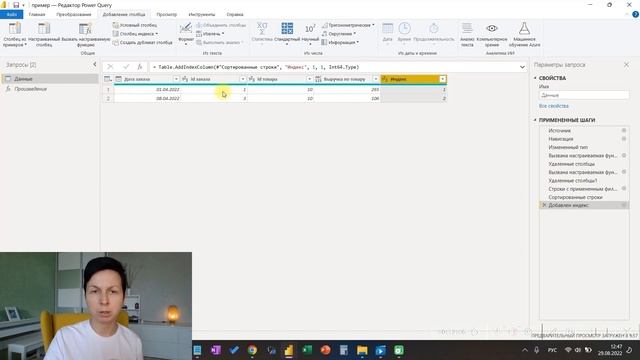Switch to the 'Просмотр' ribbon tab
The height and width of the screenshot is (360, 640).
[167, 14]
